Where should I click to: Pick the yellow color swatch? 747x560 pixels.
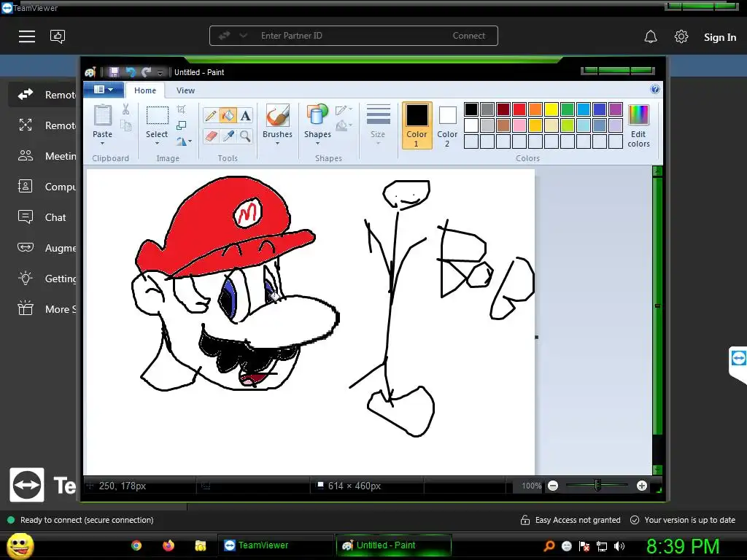point(551,109)
